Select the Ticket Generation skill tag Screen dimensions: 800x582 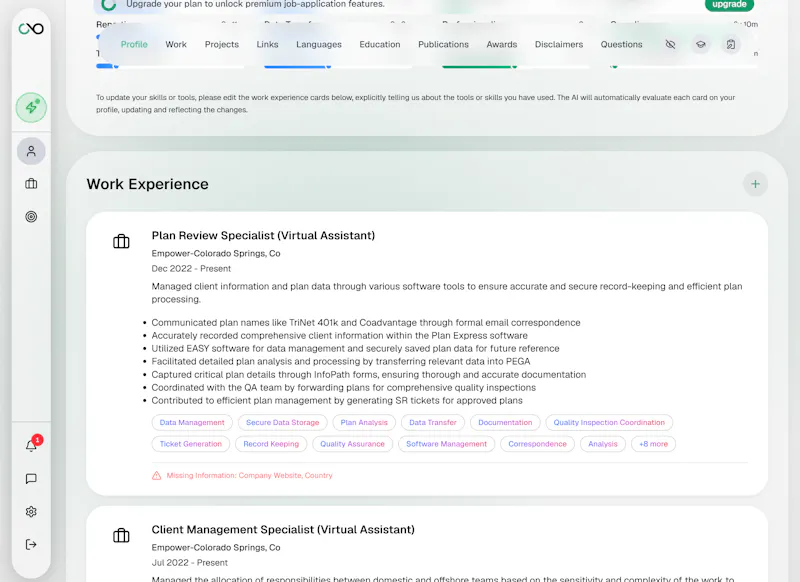[x=191, y=444]
